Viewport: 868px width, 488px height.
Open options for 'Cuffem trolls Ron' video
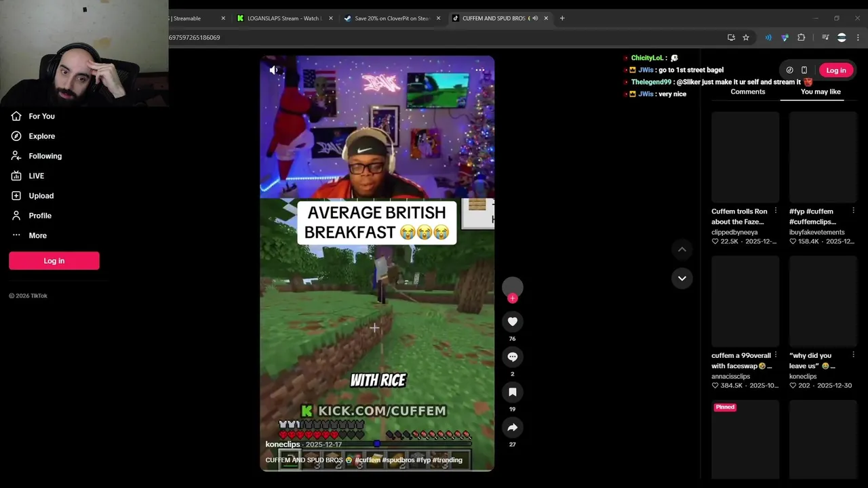pyautogui.click(x=776, y=211)
